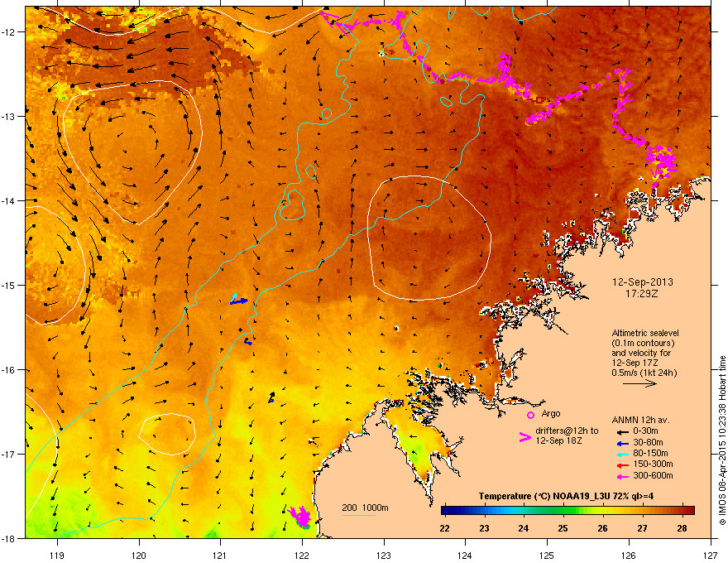The width and height of the screenshot is (728, 563).
Task: Click the blue ANMN current arrow near 121E 15S
Action: (240, 301)
